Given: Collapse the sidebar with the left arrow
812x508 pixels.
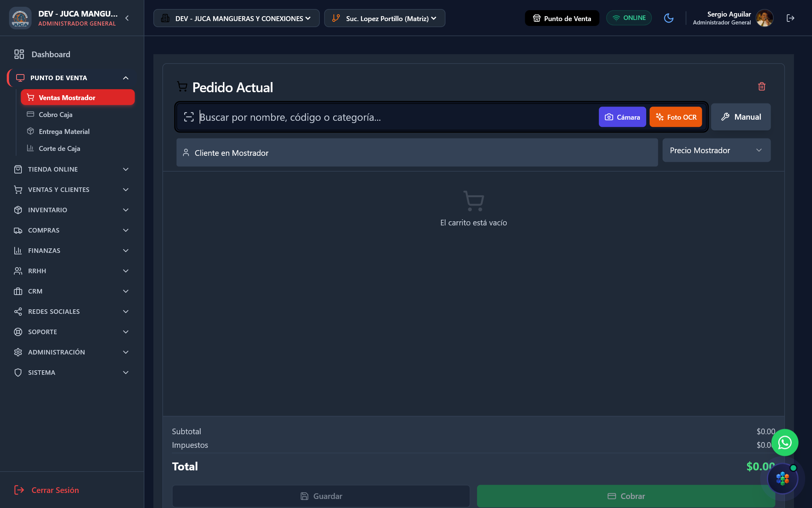Looking at the screenshot, I should click(x=127, y=18).
